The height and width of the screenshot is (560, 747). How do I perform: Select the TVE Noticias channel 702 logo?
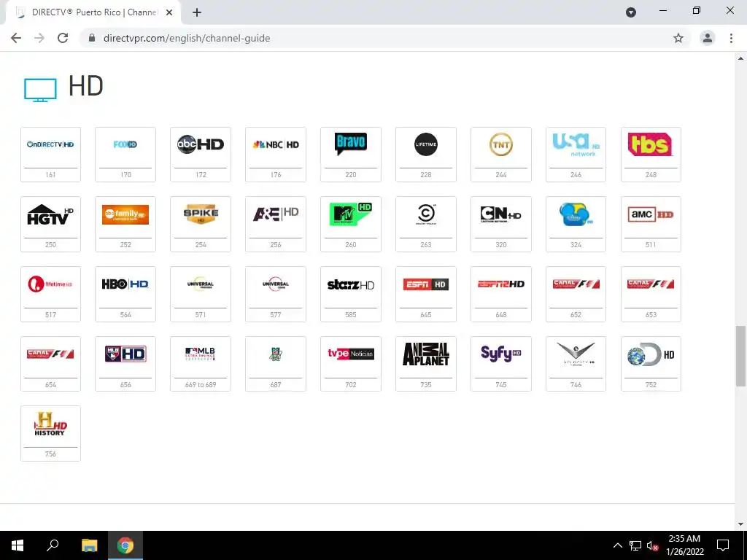coord(351,354)
